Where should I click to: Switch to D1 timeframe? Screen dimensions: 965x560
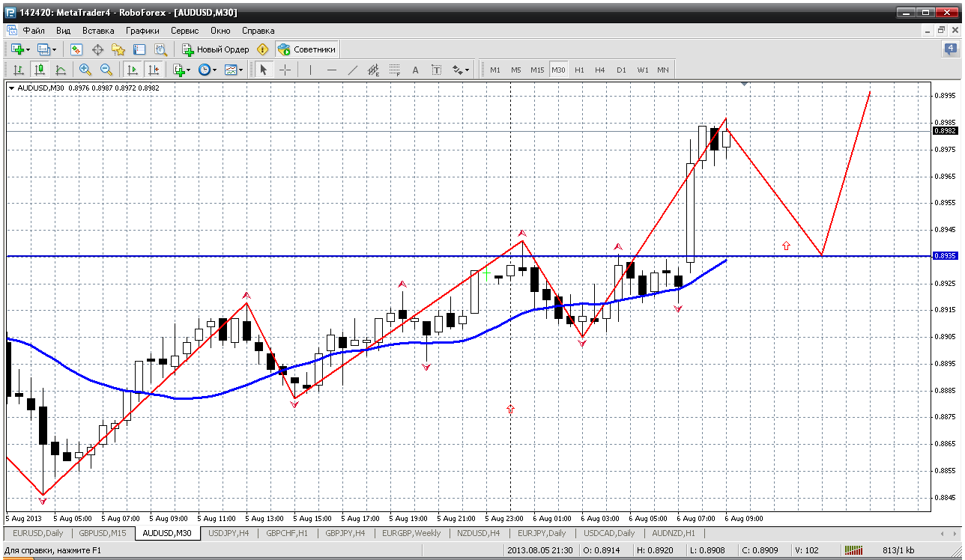pos(621,70)
